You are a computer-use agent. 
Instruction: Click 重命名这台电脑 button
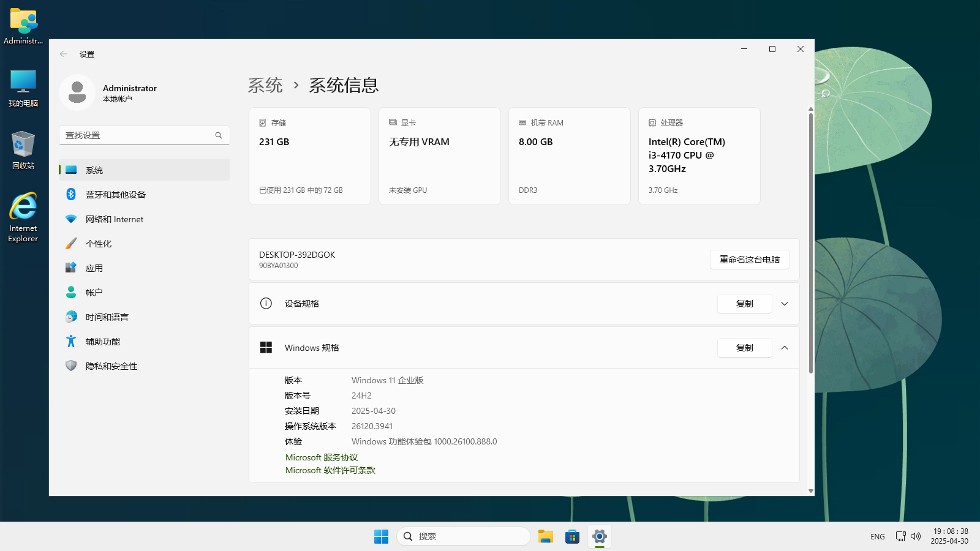point(750,260)
